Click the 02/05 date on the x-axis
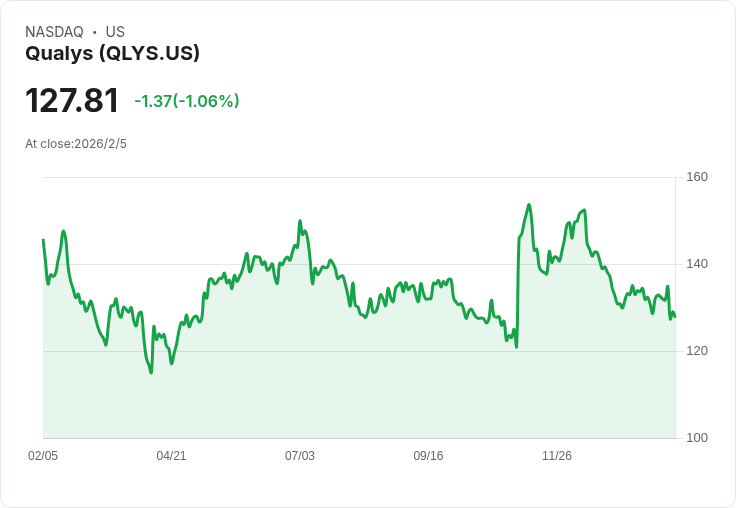736x508 pixels. pyautogui.click(x=43, y=455)
